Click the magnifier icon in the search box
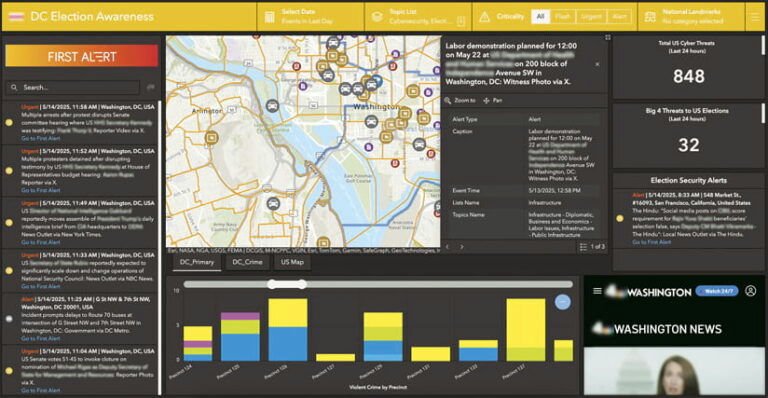This screenshot has width=768, height=398. pos(14,88)
